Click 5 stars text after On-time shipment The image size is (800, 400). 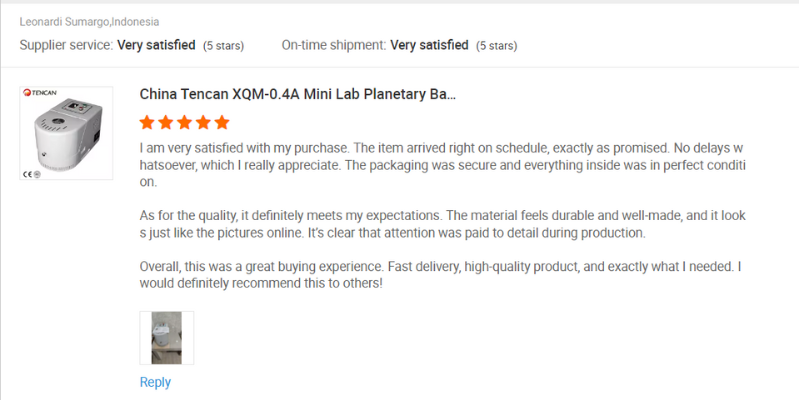tap(497, 46)
